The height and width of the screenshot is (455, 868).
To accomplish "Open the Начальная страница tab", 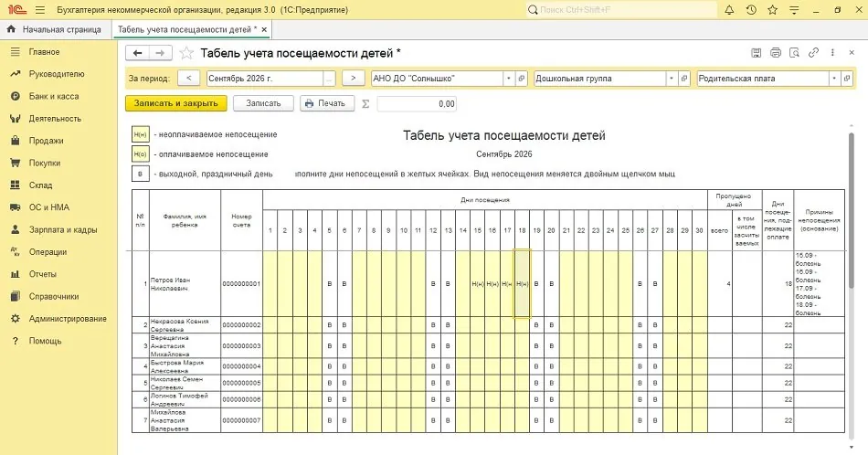I will [x=56, y=29].
